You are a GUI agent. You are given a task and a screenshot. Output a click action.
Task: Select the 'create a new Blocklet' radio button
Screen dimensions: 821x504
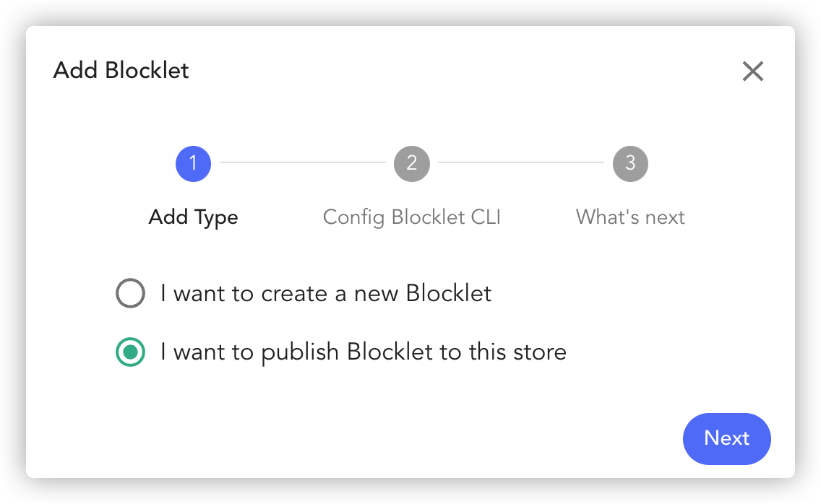tap(130, 293)
